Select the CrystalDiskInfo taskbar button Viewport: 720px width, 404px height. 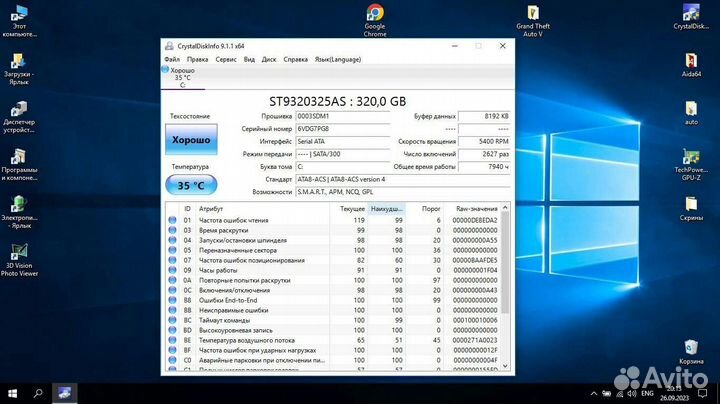(64, 393)
